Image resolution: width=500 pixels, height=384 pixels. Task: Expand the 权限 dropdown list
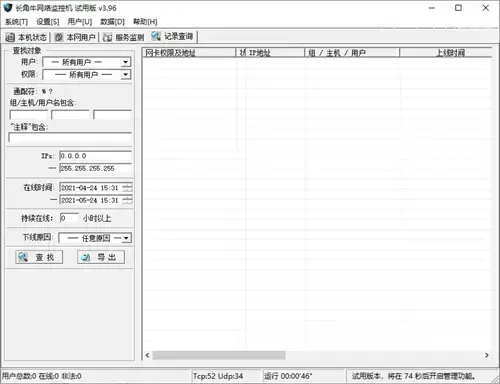[x=125, y=74]
